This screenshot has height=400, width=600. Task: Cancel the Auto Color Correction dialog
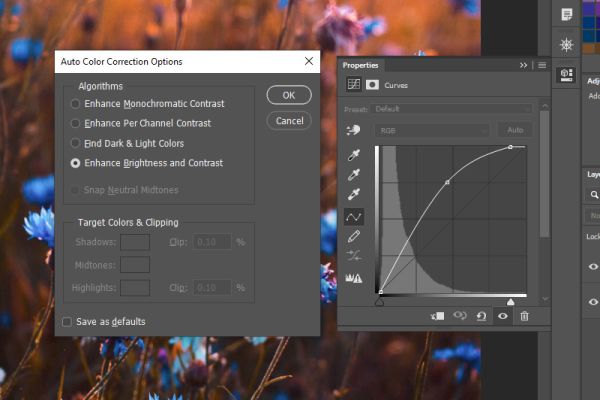click(289, 121)
